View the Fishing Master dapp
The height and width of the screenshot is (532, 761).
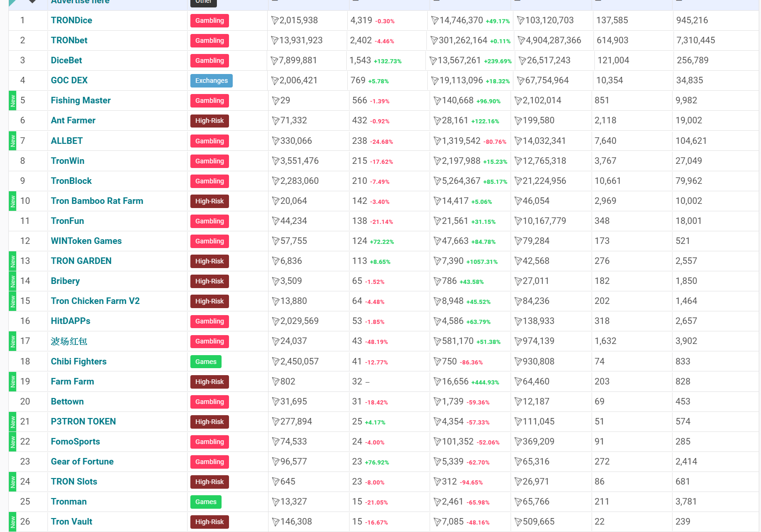click(81, 101)
